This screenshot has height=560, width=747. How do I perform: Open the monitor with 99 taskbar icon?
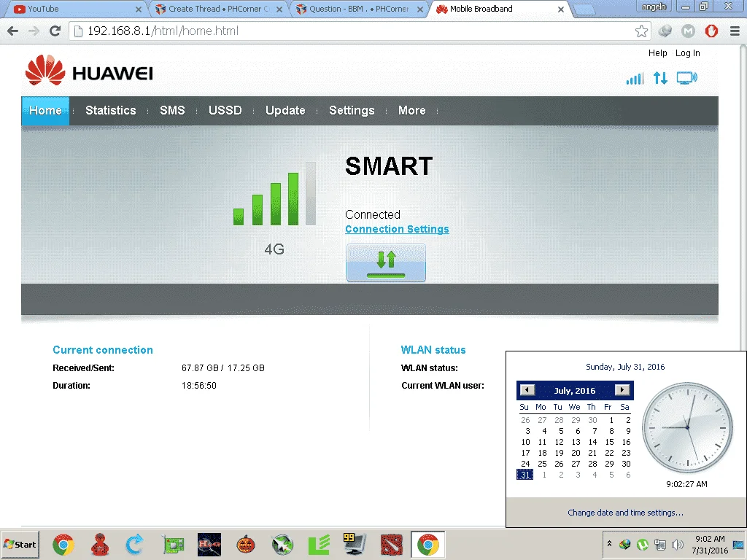pos(355,545)
